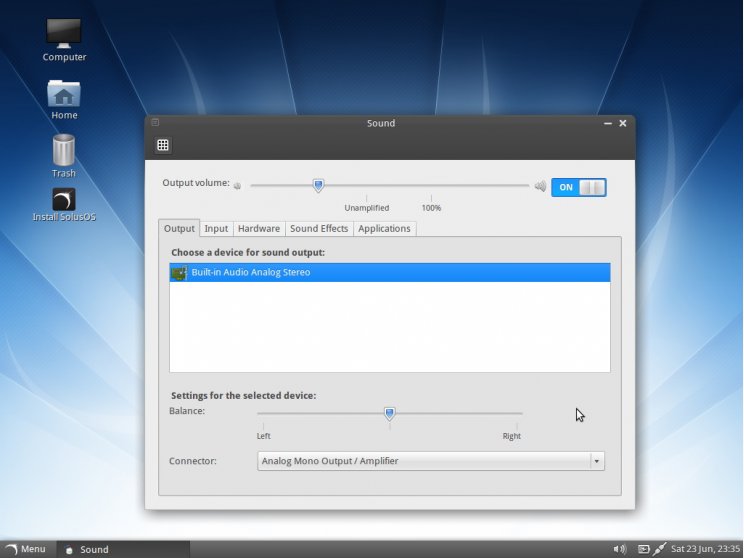Image resolution: width=744 pixels, height=558 pixels.
Task: Click the Output volume slider handle
Action: tap(318, 186)
